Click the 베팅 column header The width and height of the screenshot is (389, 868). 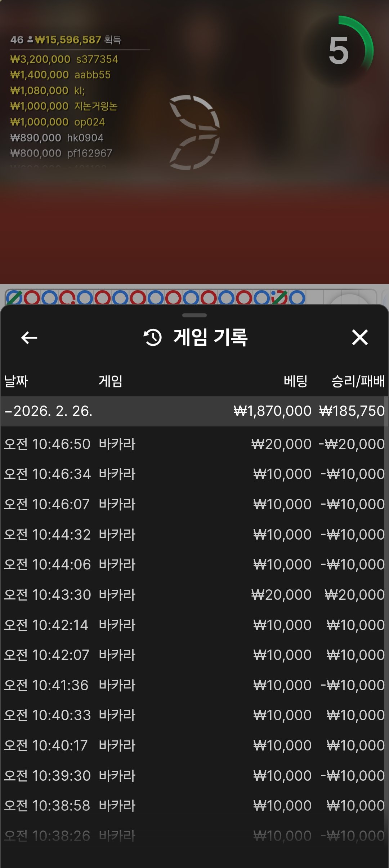(x=295, y=381)
